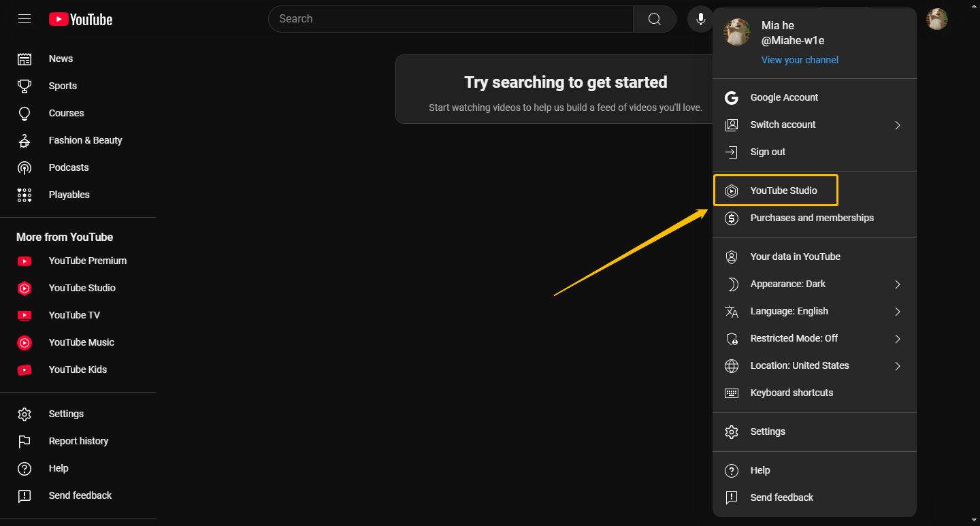Expand Switch account submenu
The image size is (980, 526).
(815, 125)
